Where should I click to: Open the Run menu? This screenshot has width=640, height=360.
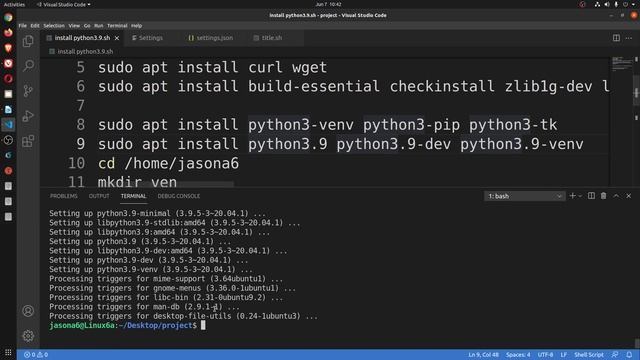click(98, 26)
